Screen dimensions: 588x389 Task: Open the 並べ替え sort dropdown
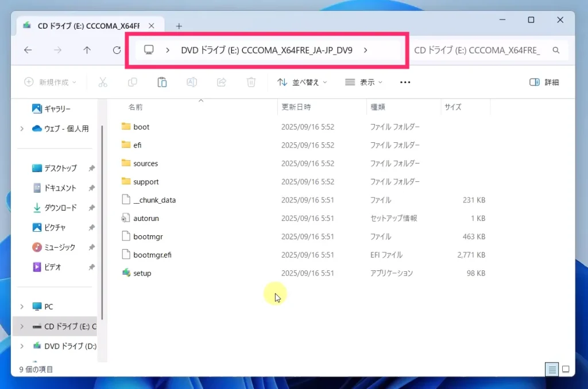[x=302, y=82]
